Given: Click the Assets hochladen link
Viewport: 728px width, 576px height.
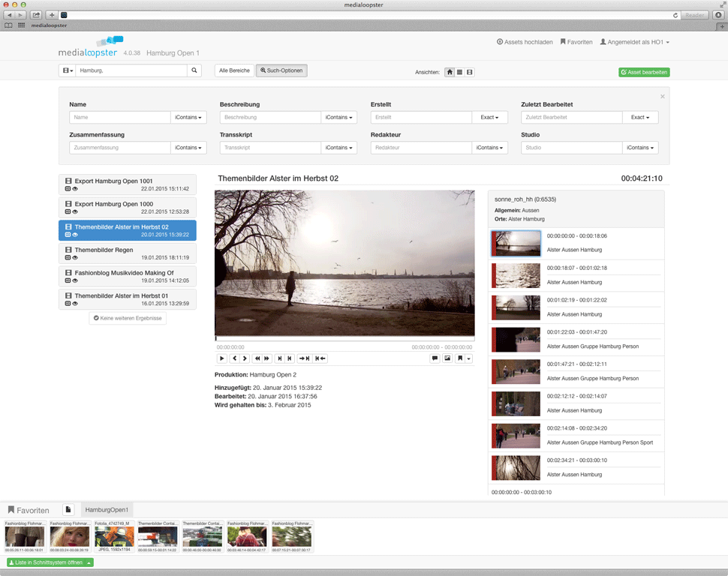Looking at the screenshot, I should [527, 41].
